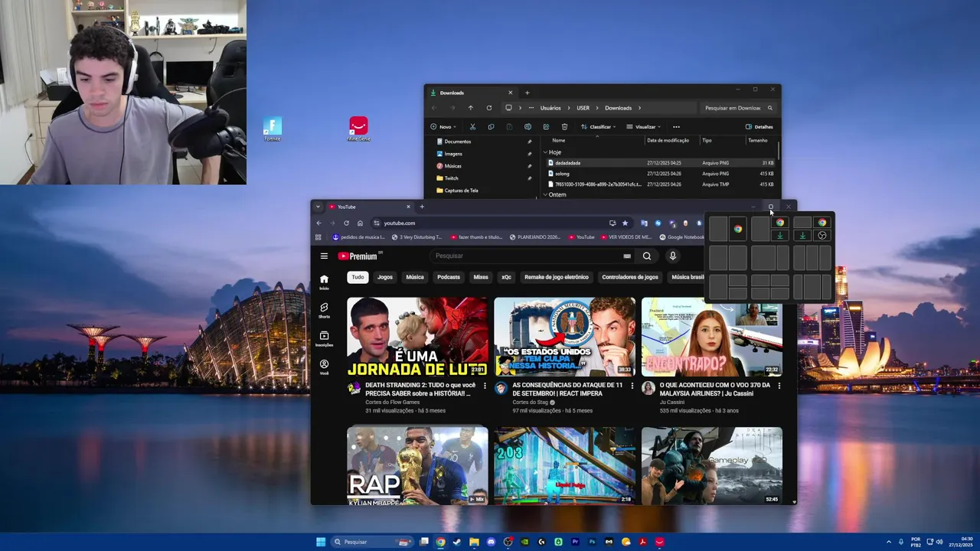980x551 pixels.
Task: Select the Mixes filter chip on YouTube
Action: pyautogui.click(x=481, y=277)
